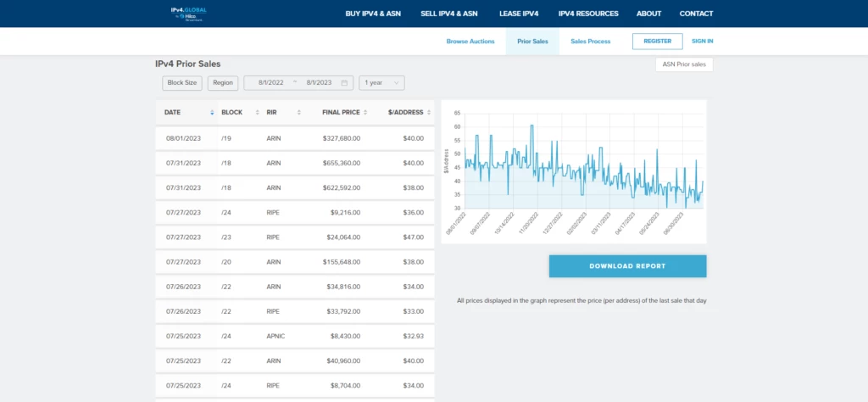
Task: Select the 08/01/2023 /19 ARIN sale row
Action: [x=294, y=138]
